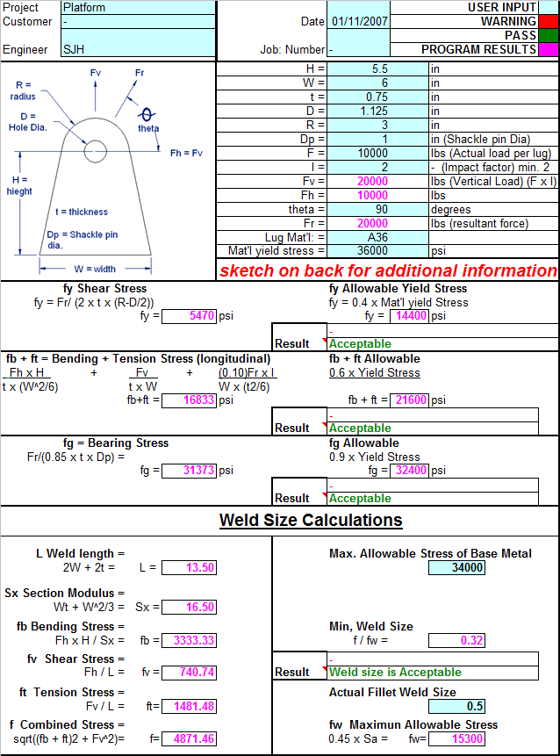This screenshot has width=560, height=756.
Task: Select the tension stress ft value 1481.48
Action: tap(189, 706)
